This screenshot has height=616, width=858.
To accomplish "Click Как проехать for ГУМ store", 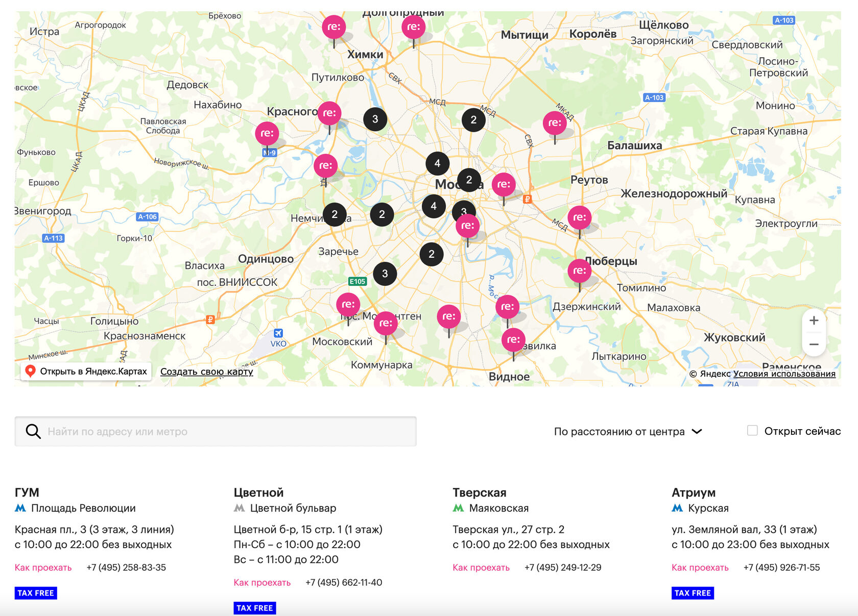I will coord(43,568).
